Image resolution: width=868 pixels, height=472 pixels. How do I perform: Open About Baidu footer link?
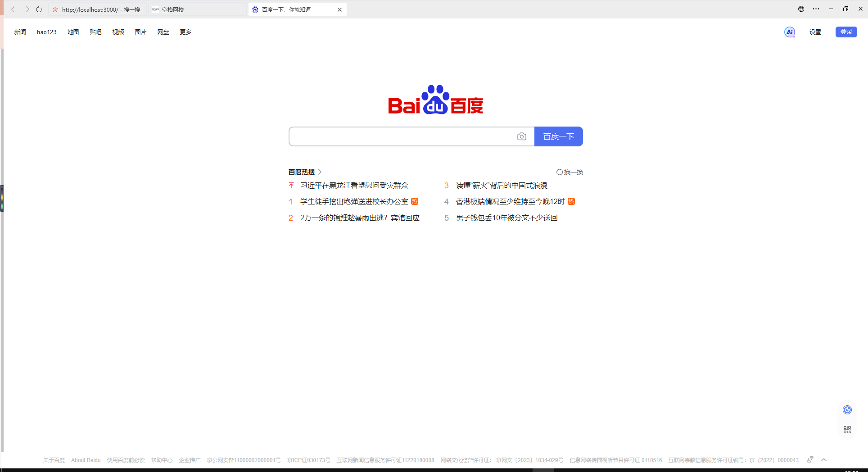tap(86, 460)
